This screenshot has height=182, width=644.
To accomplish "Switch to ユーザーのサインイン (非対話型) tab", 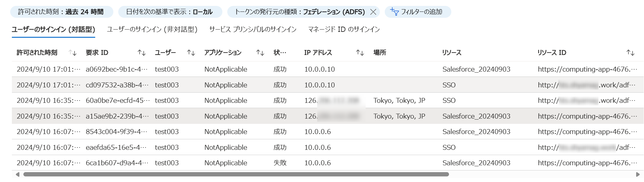I will pos(152,30).
